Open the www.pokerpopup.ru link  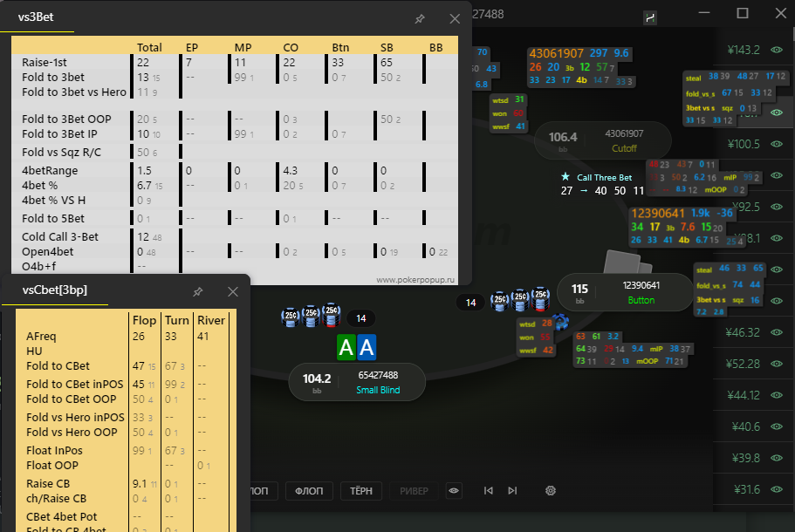pyautogui.click(x=415, y=280)
